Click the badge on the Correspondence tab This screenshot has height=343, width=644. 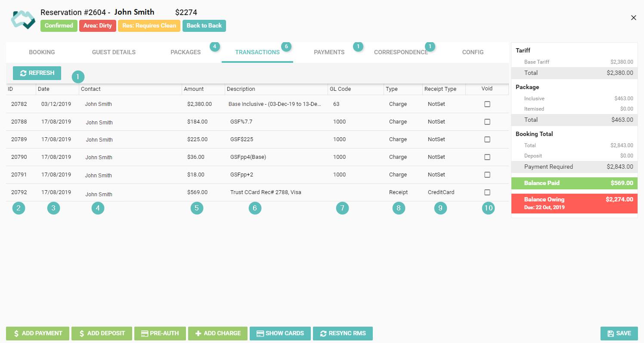pyautogui.click(x=430, y=46)
